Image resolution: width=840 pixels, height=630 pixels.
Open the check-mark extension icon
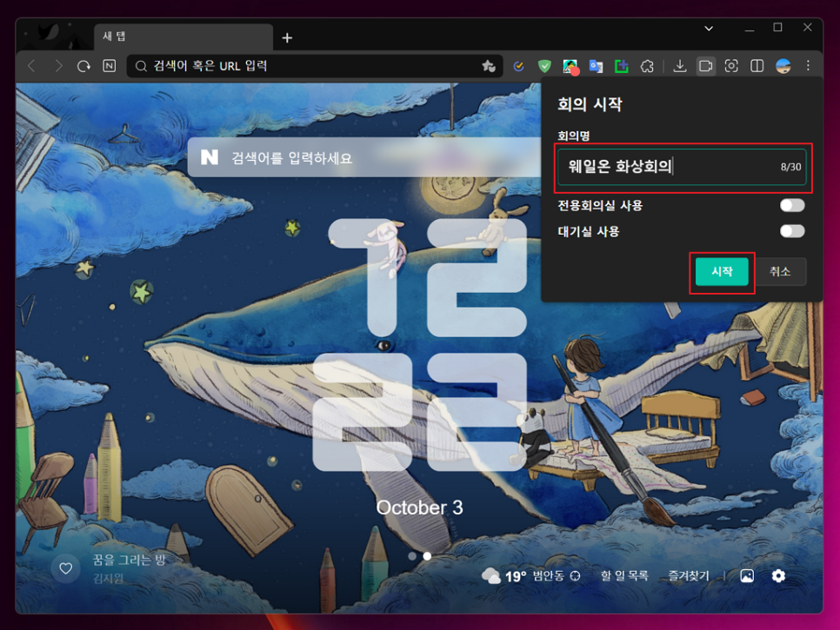tap(518, 66)
